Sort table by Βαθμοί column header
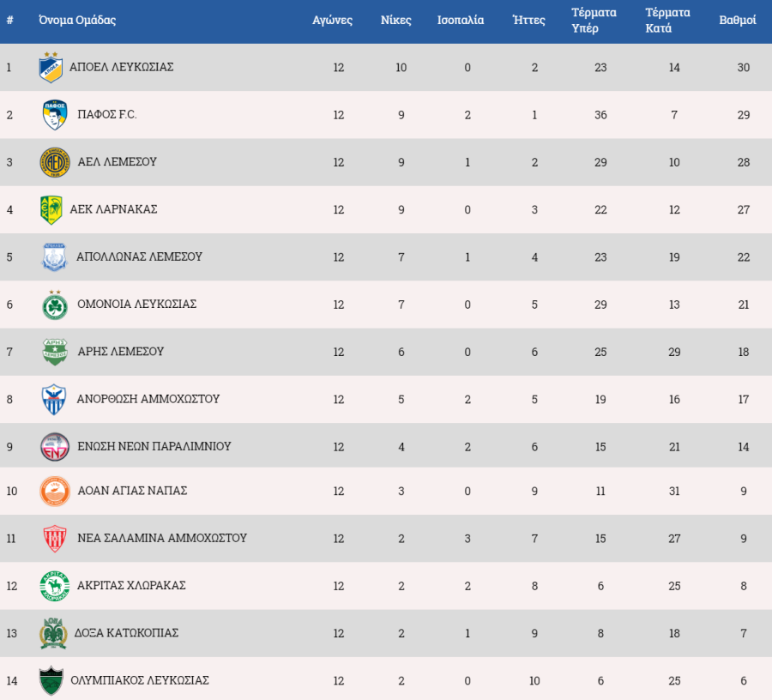The height and width of the screenshot is (700, 772). (737, 21)
